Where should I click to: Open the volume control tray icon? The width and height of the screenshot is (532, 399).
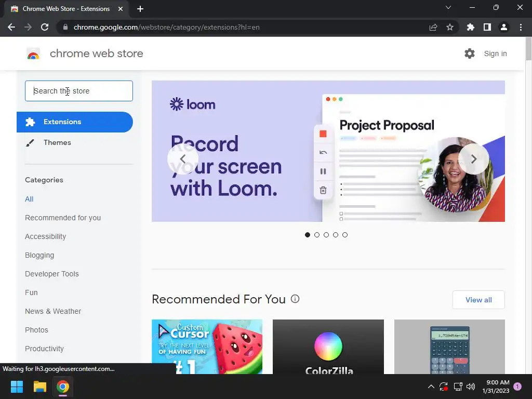[471, 387]
